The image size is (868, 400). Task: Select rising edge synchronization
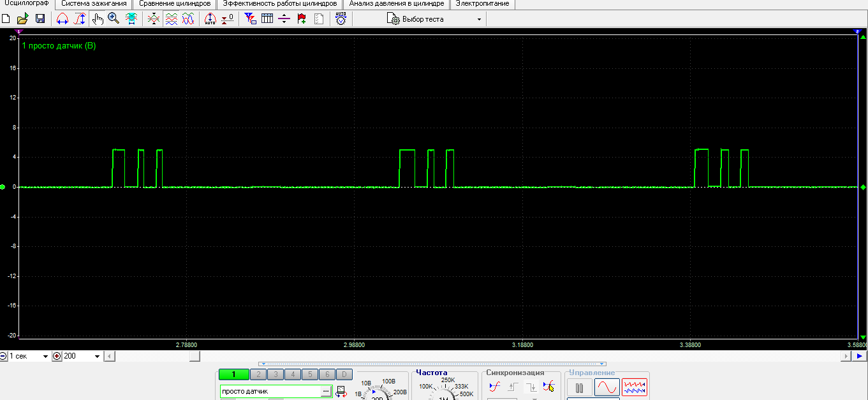click(512, 387)
